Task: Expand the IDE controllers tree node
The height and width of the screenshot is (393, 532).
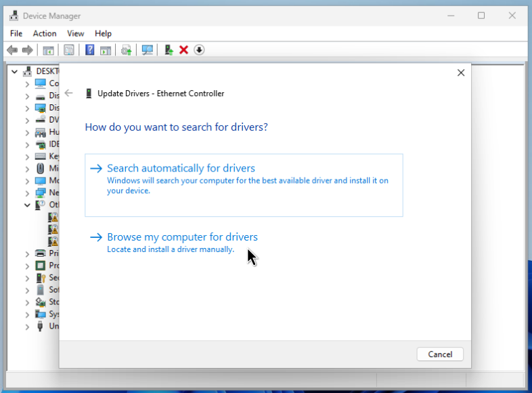Action: click(27, 144)
